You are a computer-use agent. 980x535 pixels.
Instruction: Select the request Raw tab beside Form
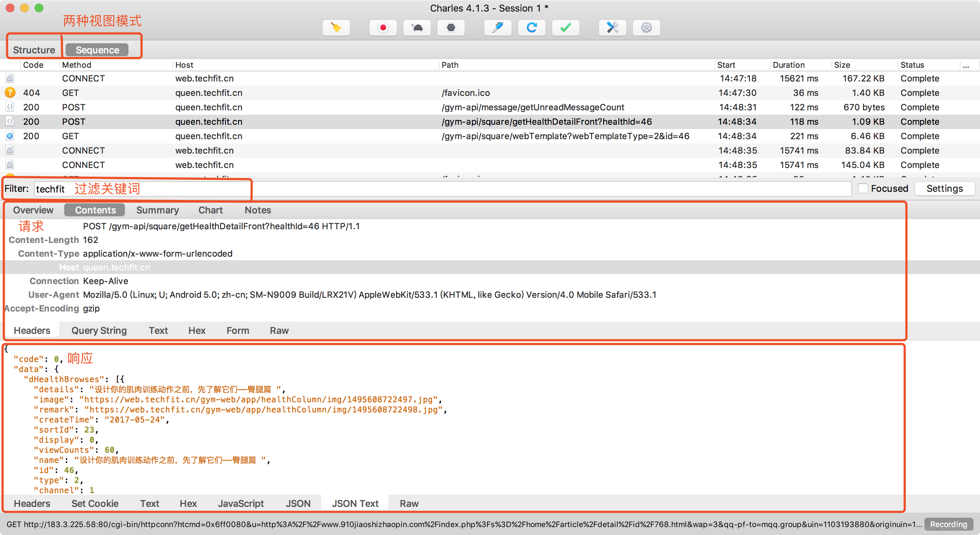(279, 331)
